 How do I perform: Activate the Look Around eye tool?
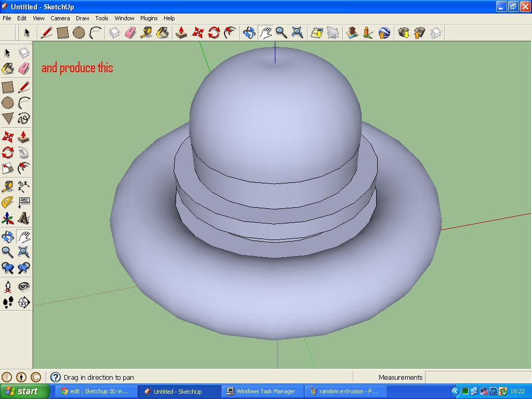tap(23, 286)
